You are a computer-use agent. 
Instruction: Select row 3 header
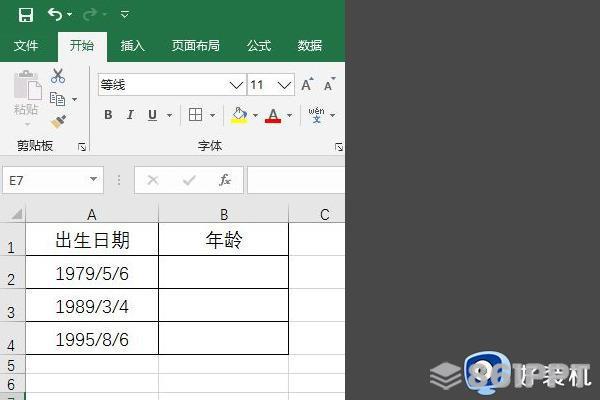(11, 305)
